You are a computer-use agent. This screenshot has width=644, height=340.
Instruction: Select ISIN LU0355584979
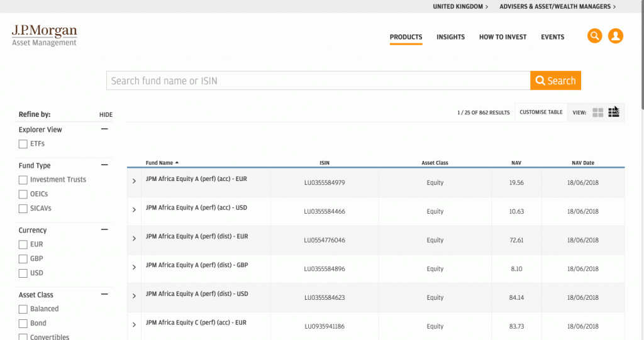tap(325, 183)
